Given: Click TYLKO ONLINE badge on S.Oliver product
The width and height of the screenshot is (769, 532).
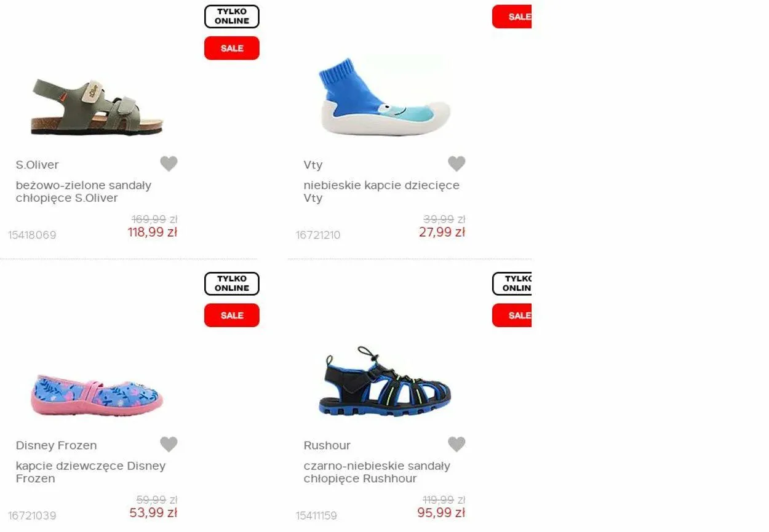Looking at the screenshot, I should (232, 17).
